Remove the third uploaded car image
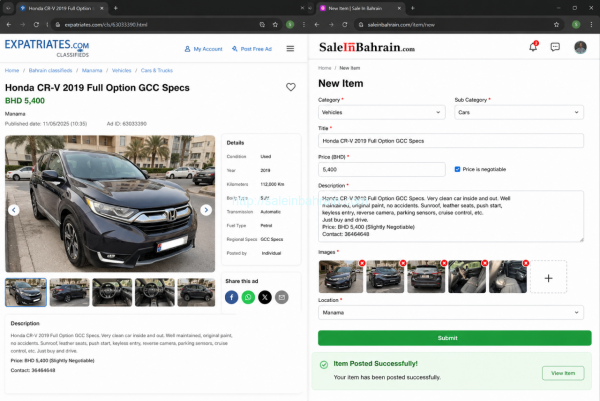 [x=444, y=263]
